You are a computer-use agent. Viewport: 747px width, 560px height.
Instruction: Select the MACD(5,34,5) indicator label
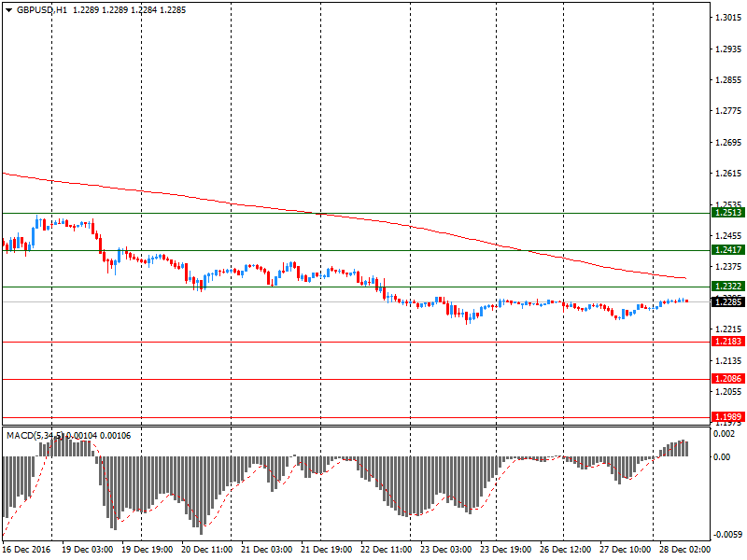click(35, 436)
